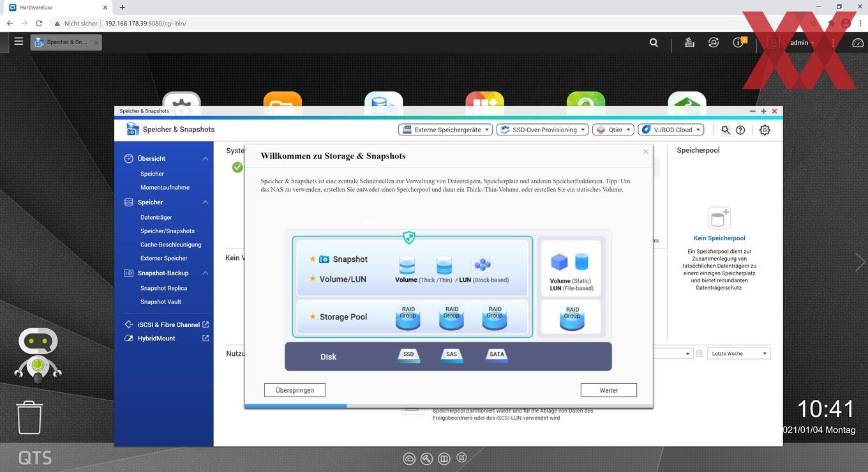Open the admin account dropdown
The width and height of the screenshot is (868, 472).
(802, 43)
